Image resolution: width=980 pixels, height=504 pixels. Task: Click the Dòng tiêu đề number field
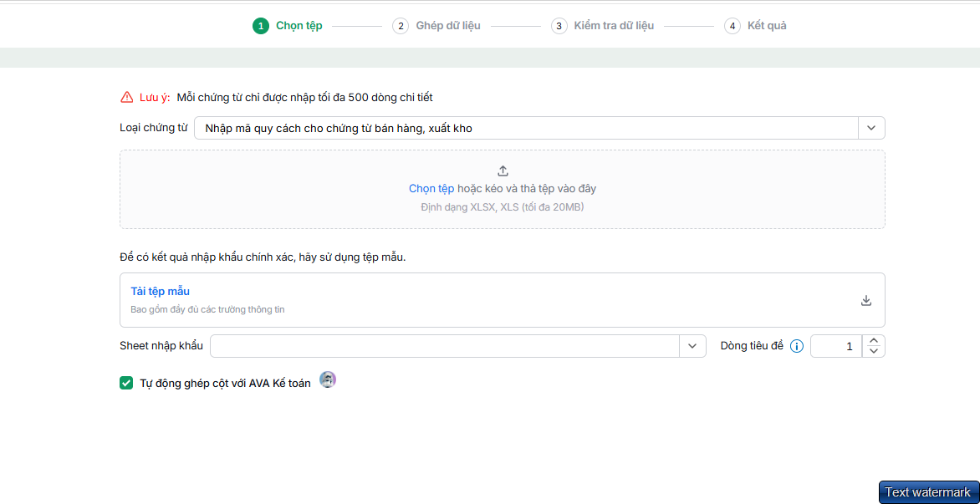pyautogui.click(x=836, y=346)
